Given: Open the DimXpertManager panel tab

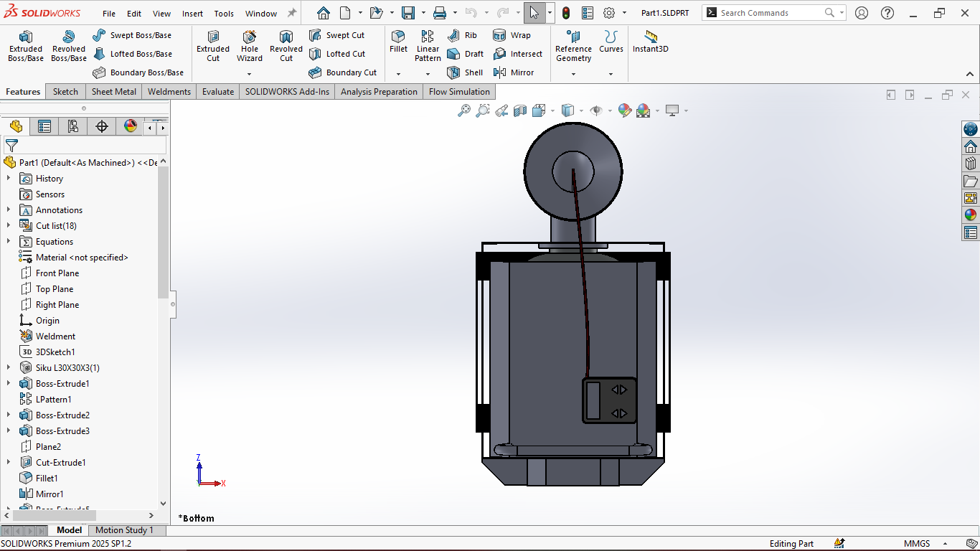Looking at the screenshot, I should click(x=102, y=127).
